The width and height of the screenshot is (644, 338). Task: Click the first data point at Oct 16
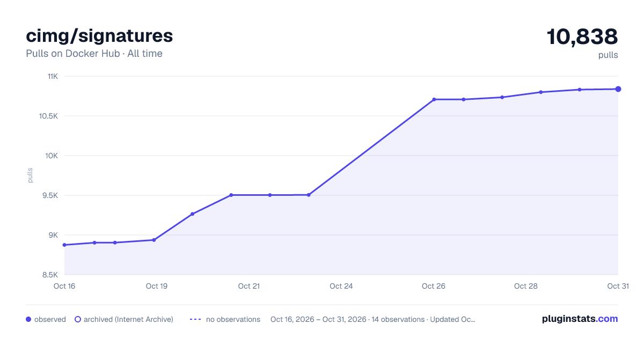click(64, 245)
